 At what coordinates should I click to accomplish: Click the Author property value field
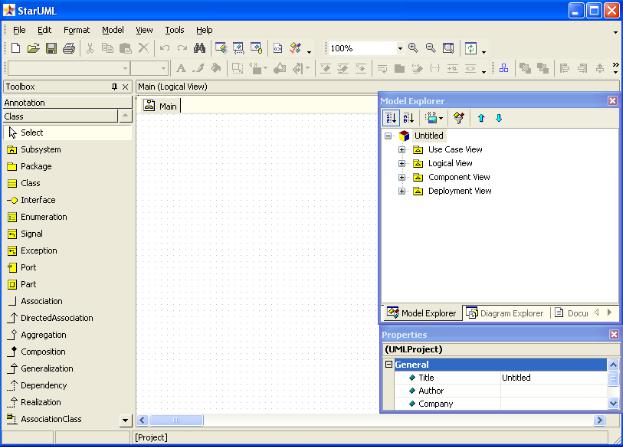tap(553, 391)
